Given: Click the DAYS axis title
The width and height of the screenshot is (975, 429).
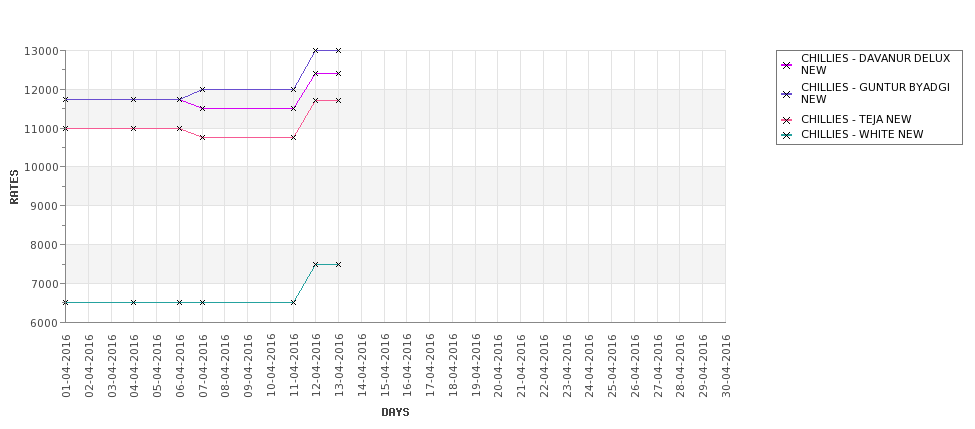Looking at the screenshot, I should pos(395,412).
